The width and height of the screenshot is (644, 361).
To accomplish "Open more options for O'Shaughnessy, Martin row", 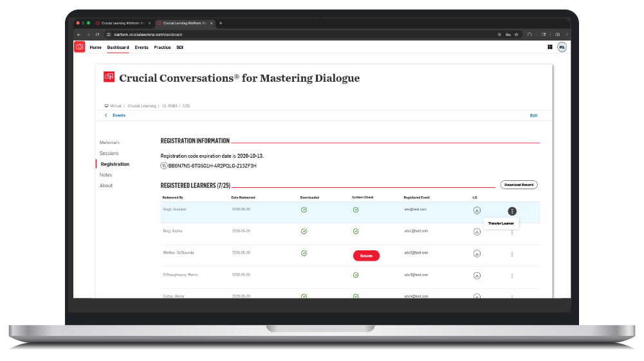I will click(x=512, y=276).
